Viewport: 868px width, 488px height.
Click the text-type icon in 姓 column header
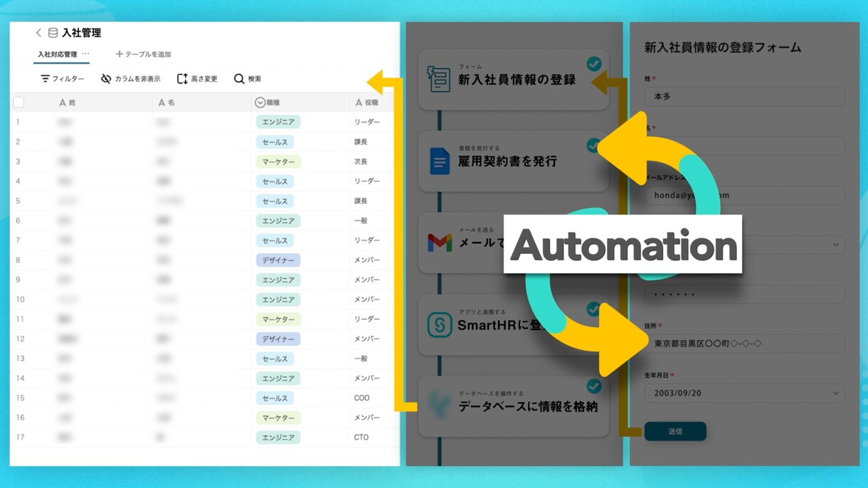click(x=63, y=102)
